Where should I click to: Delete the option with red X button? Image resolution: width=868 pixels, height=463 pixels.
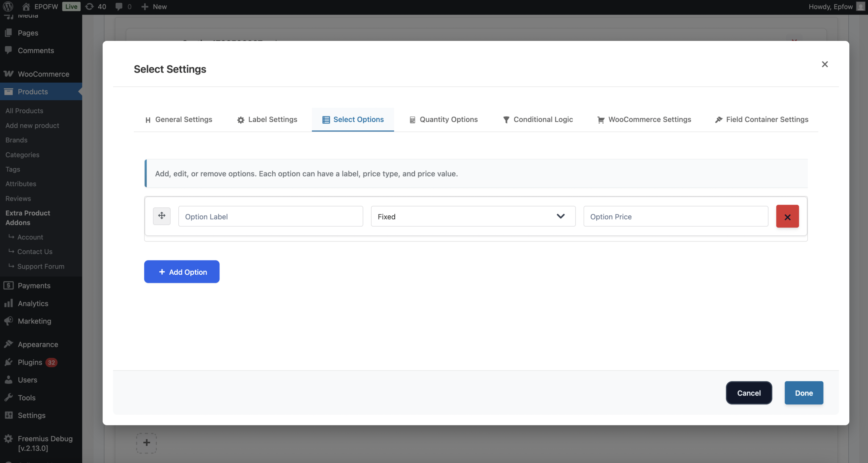coord(787,216)
